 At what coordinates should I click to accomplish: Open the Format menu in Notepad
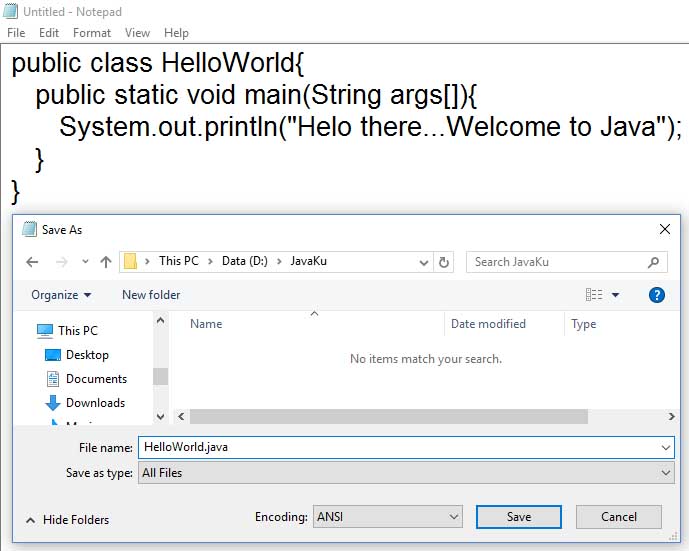pos(92,33)
